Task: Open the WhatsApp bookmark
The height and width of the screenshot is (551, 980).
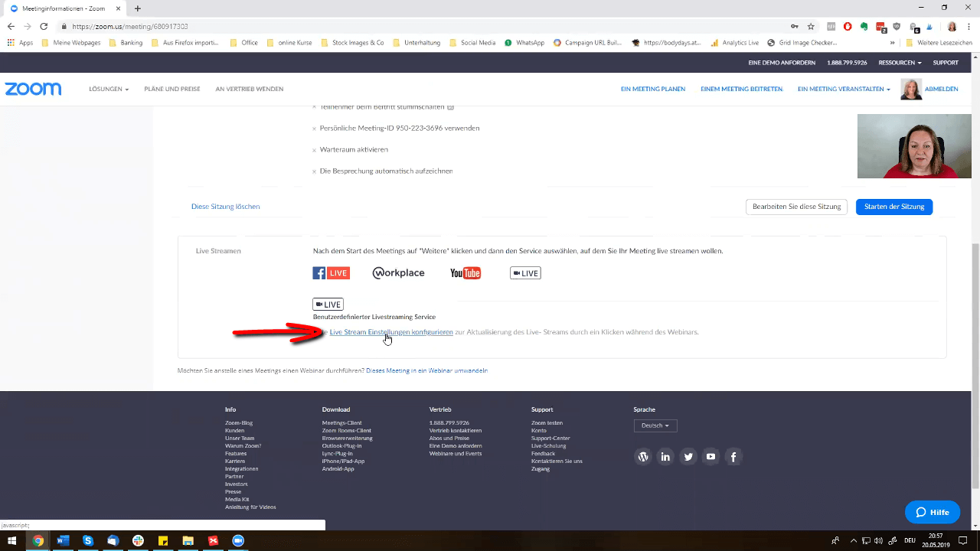Action: click(x=524, y=43)
